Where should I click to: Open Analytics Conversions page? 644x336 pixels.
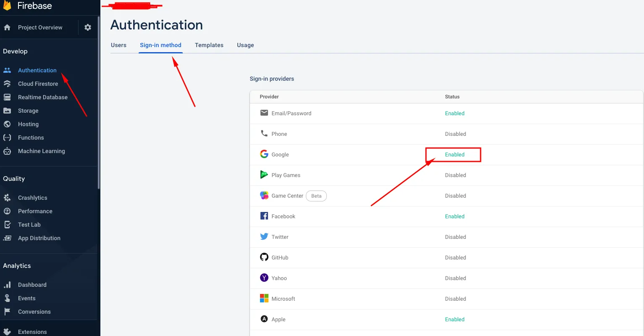34,312
